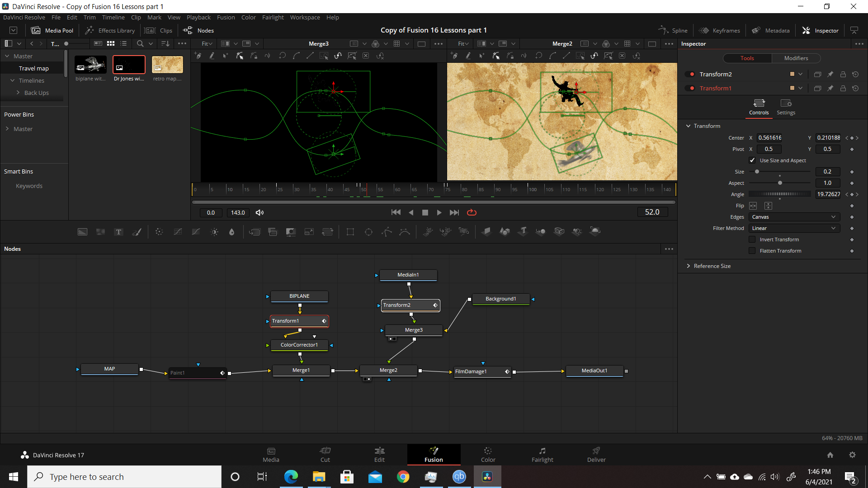Add Text 3D tool from toolbar

point(523,231)
